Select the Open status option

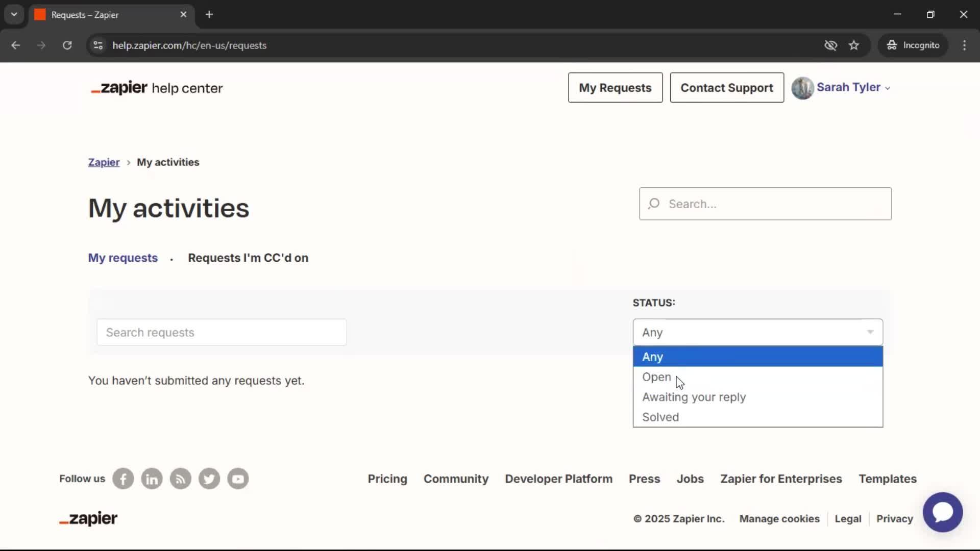click(758, 377)
